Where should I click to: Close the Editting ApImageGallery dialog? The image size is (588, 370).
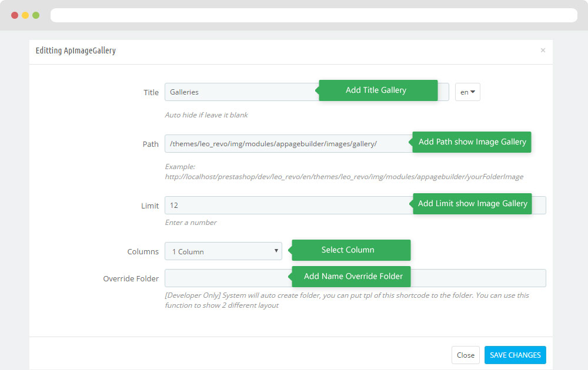[x=543, y=50]
